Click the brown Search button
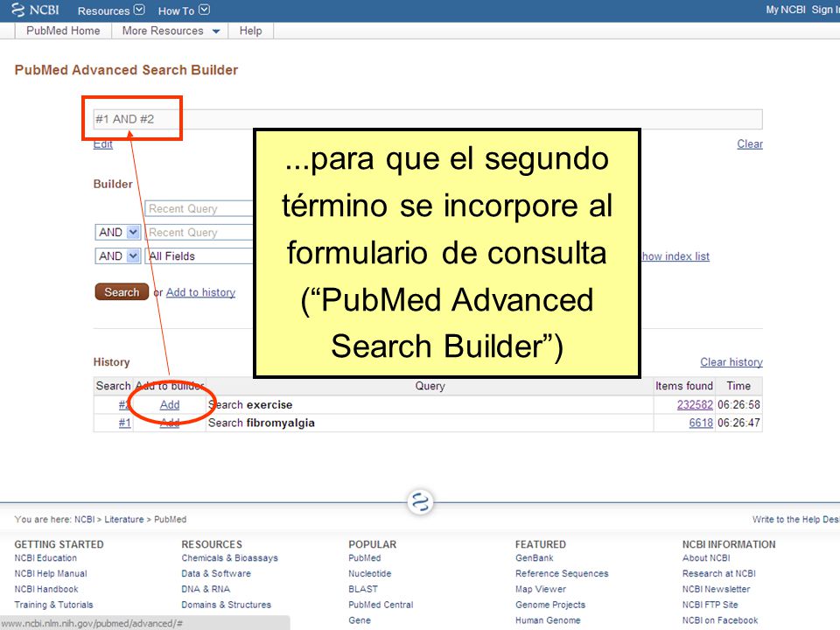This screenshot has width=840, height=630. click(122, 292)
